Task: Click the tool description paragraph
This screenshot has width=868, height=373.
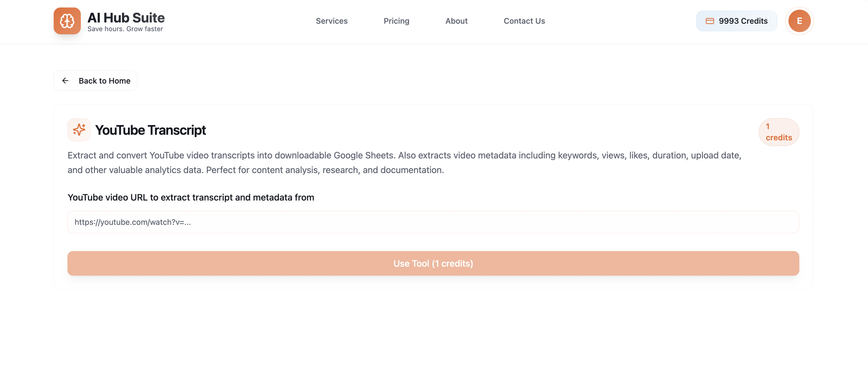Action: point(404,162)
